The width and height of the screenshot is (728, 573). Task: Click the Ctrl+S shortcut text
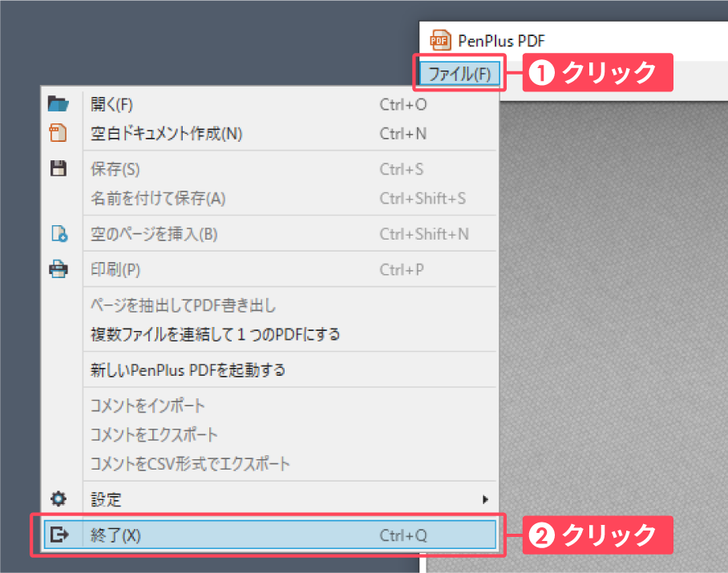tap(402, 169)
